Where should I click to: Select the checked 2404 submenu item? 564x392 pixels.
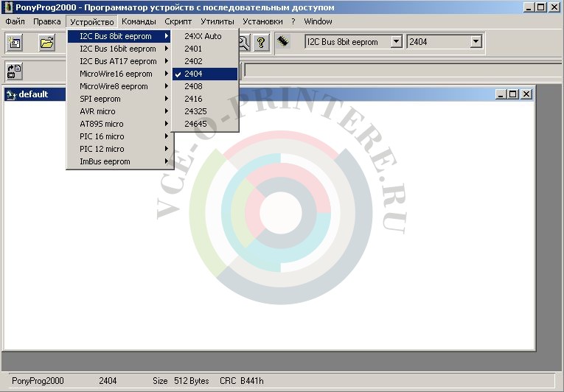205,74
